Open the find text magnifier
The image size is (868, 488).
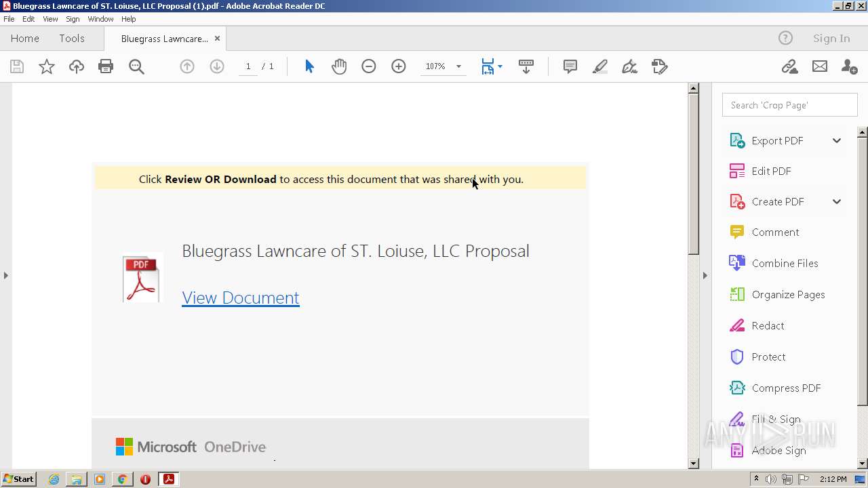click(136, 66)
